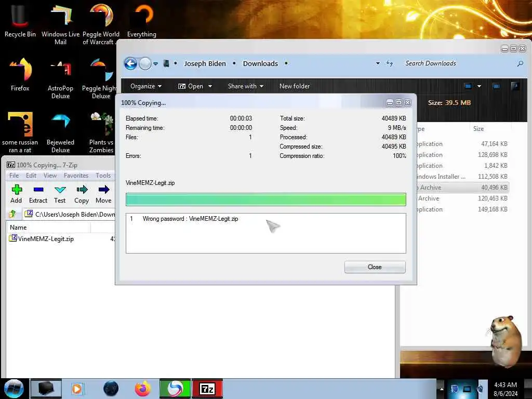The height and width of the screenshot is (399, 532).
Task: Click the Add tool in 7-Zip
Action: [16, 194]
